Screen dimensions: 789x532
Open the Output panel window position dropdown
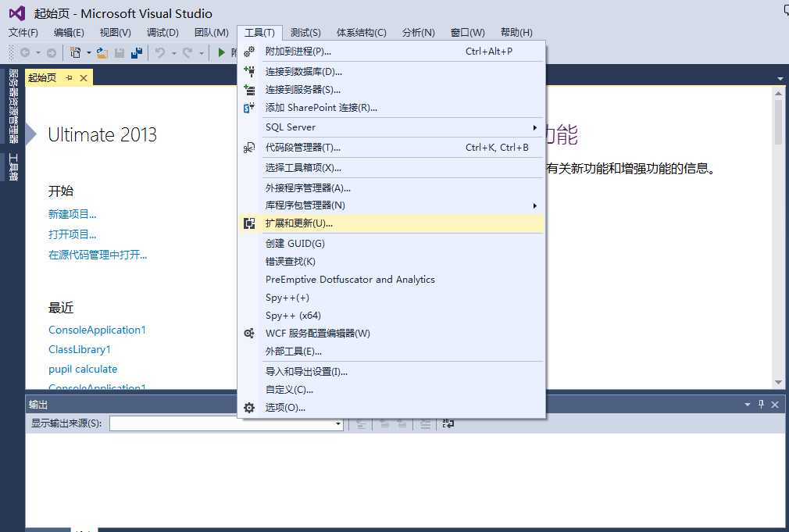[x=748, y=405]
